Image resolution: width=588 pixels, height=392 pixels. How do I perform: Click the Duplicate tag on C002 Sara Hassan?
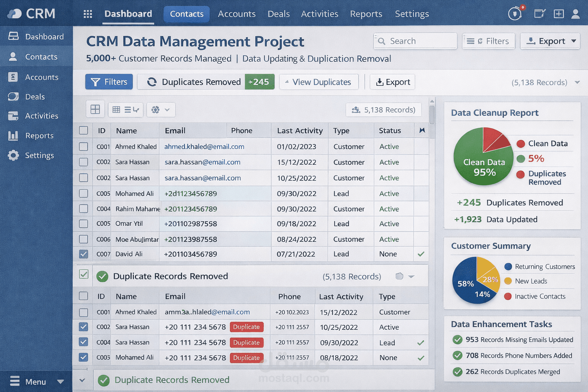click(247, 327)
